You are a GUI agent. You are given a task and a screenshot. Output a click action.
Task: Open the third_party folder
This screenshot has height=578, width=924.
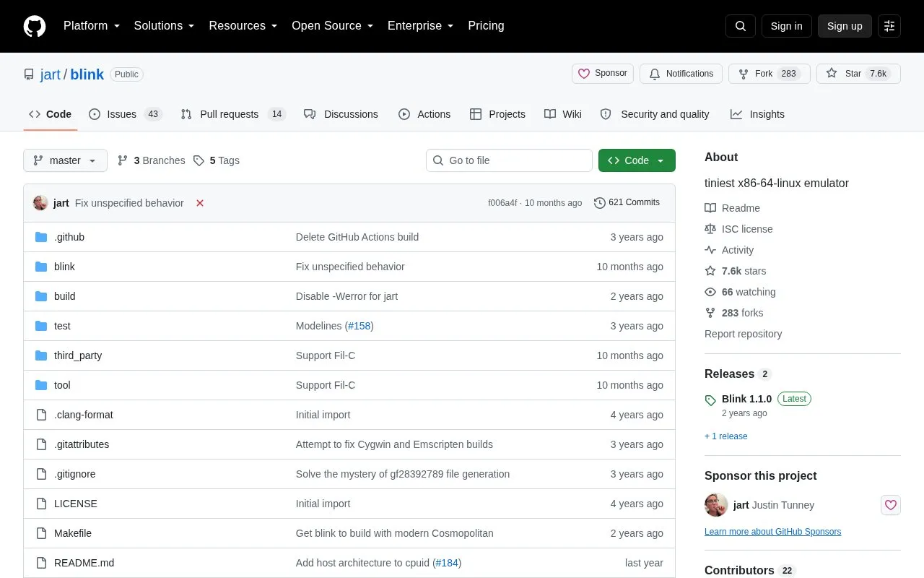[x=78, y=355]
